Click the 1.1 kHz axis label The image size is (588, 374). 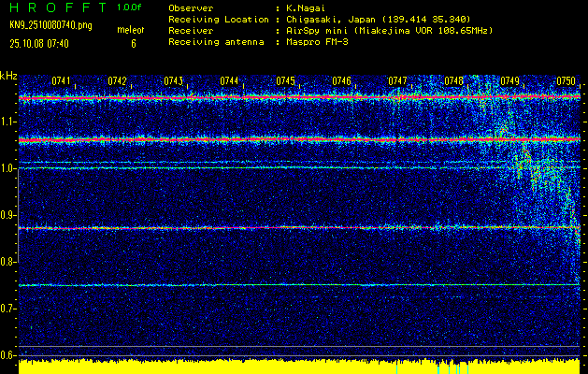(x=8, y=122)
